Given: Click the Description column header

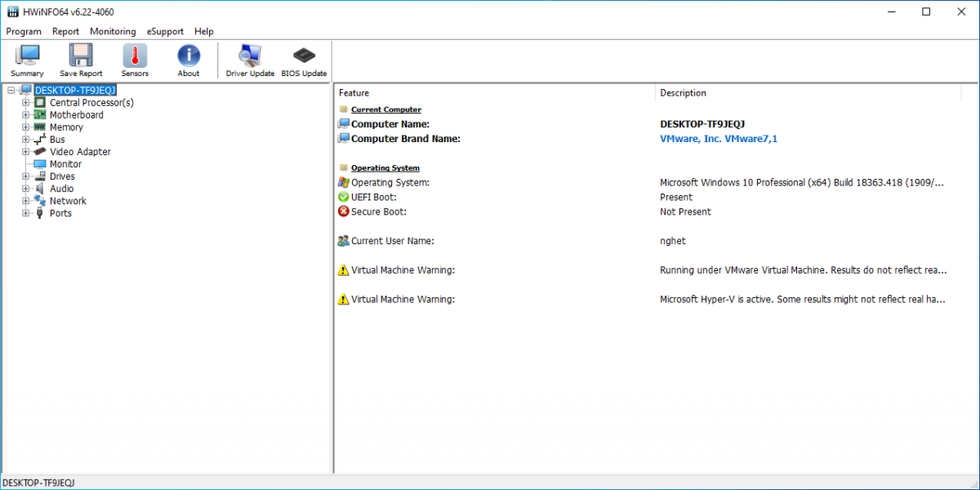Looking at the screenshot, I should (x=683, y=93).
